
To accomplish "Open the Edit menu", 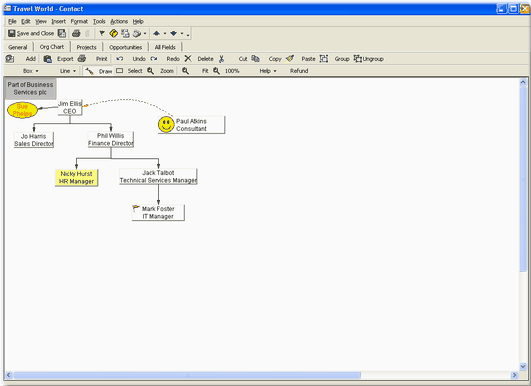I will pos(26,22).
